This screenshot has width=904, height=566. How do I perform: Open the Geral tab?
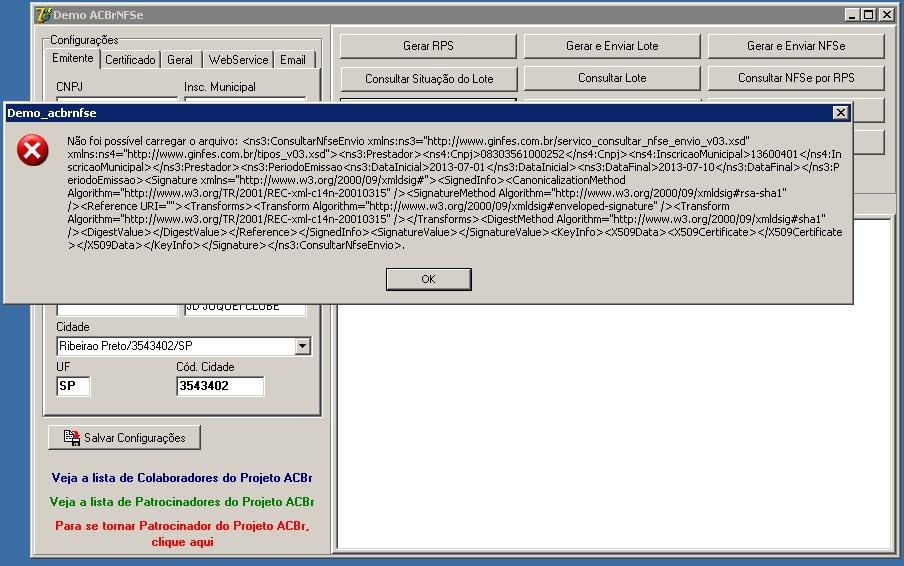tap(180, 60)
